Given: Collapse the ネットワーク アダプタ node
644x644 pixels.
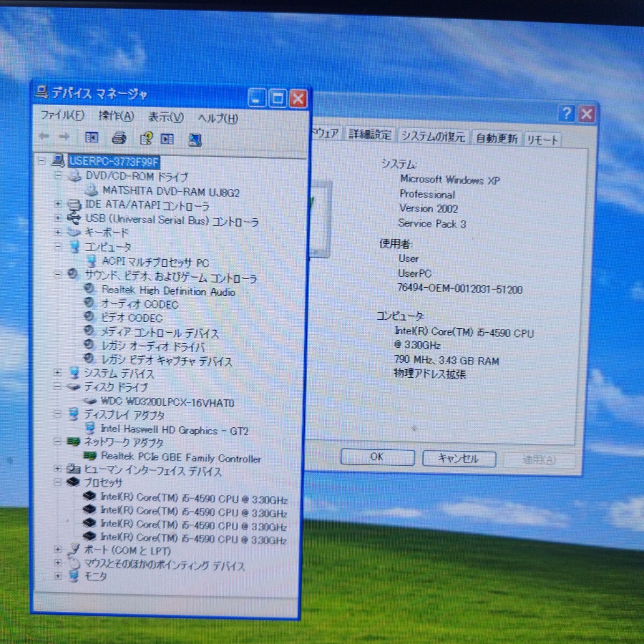Looking at the screenshot, I should click(x=57, y=442).
